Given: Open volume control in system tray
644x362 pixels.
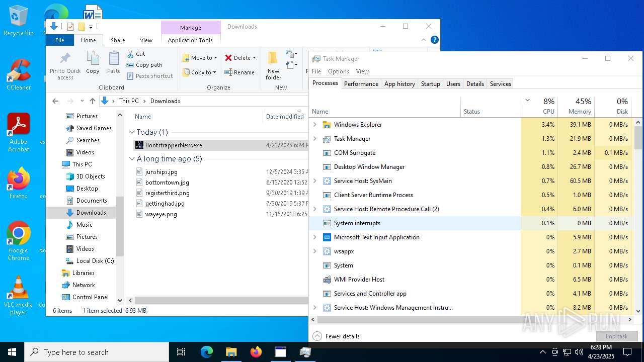Looking at the screenshot, I should pyautogui.click(x=579, y=352).
